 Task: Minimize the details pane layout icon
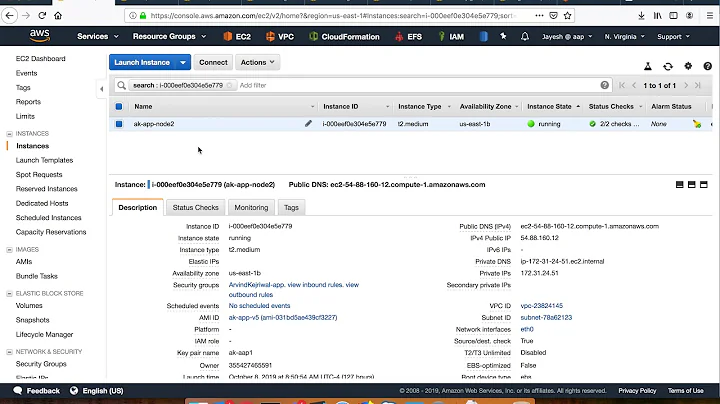click(x=680, y=185)
